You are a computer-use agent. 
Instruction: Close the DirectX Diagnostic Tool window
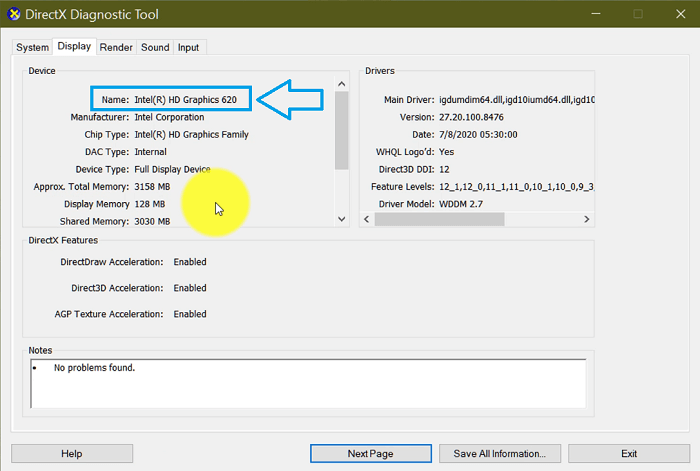coord(680,14)
